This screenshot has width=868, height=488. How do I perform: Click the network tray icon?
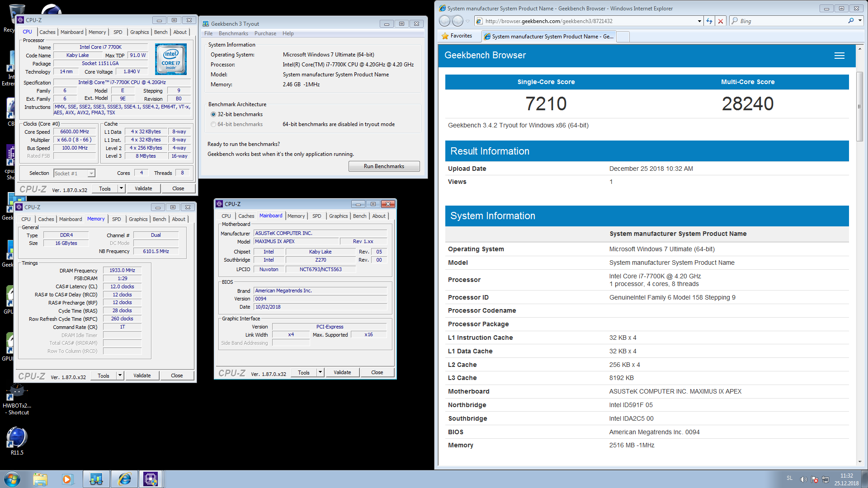(x=826, y=479)
